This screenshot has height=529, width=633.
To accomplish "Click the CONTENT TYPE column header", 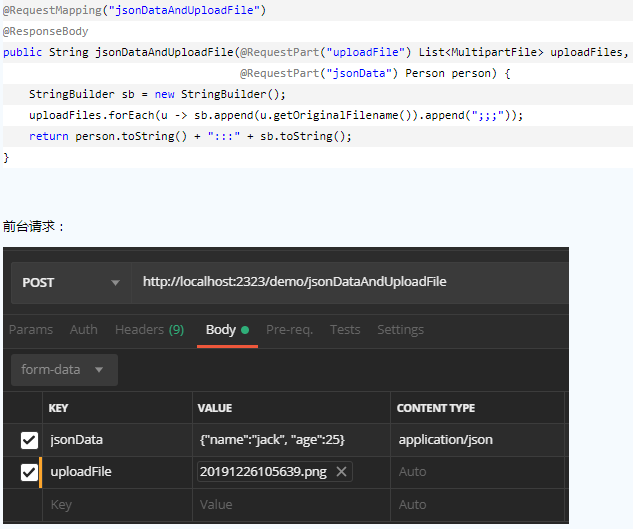I will click(x=436, y=408).
